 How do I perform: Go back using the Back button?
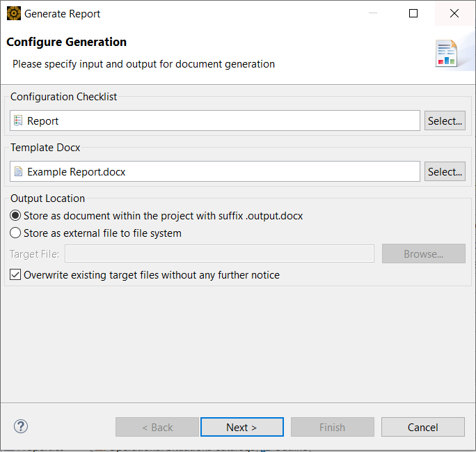coord(157,427)
